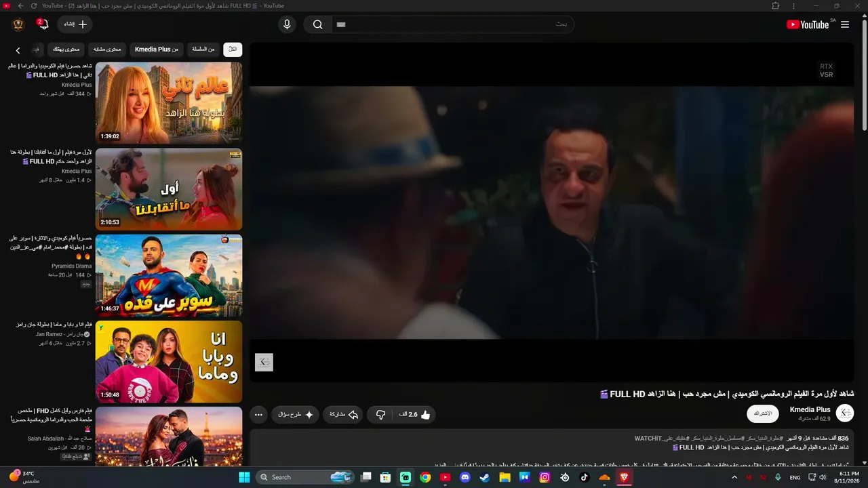Open the browser extensions puzzle icon
The width and height of the screenshot is (868, 488).
pyautogui.click(x=776, y=5)
